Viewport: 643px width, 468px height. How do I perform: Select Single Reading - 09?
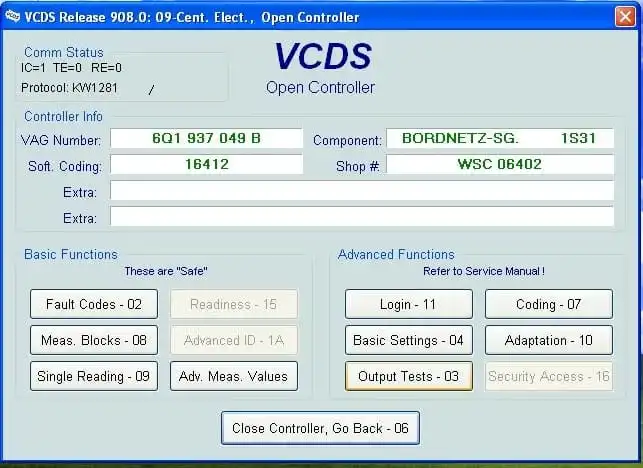pos(94,376)
